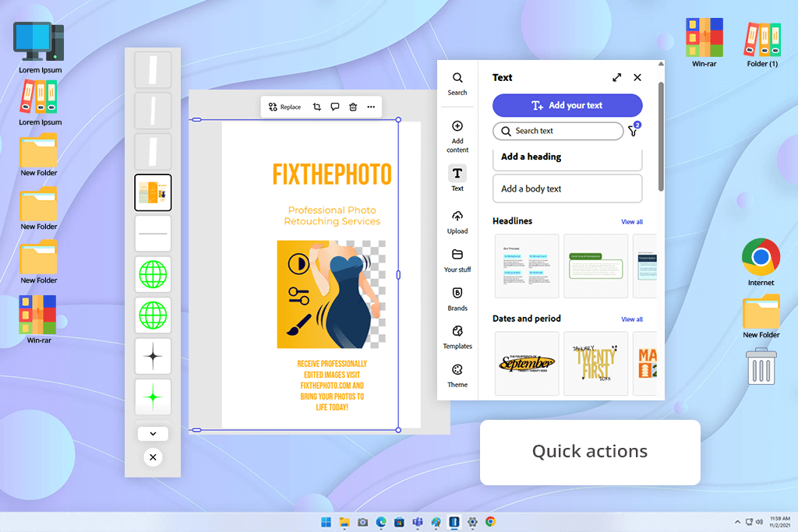Open the Brands panel

[x=457, y=299]
